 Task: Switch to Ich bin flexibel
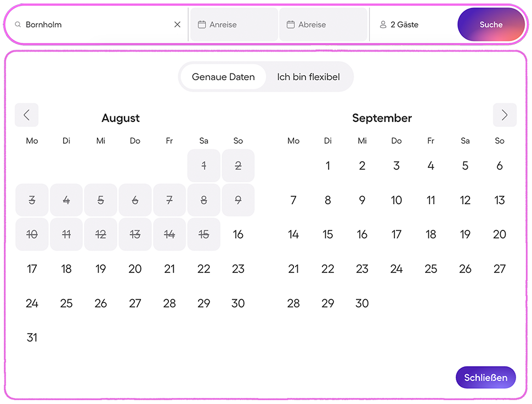tap(308, 77)
